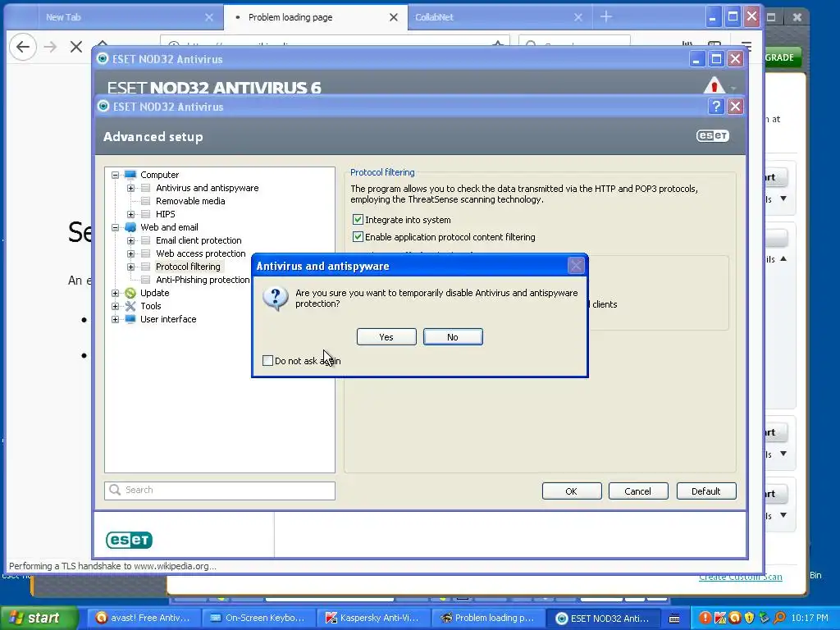840x630 pixels.
Task: Select Removable media in the tree
Action: point(190,201)
